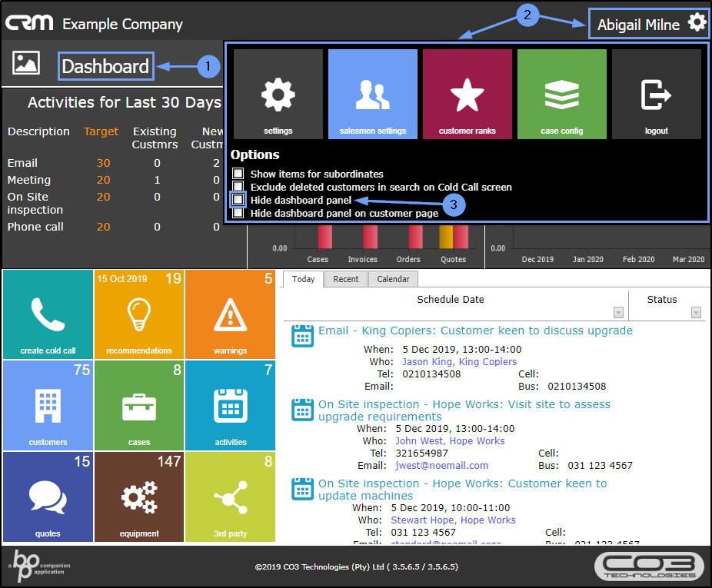Click the Meeting row description
Viewport: 712px width, 588px height.
(28, 180)
